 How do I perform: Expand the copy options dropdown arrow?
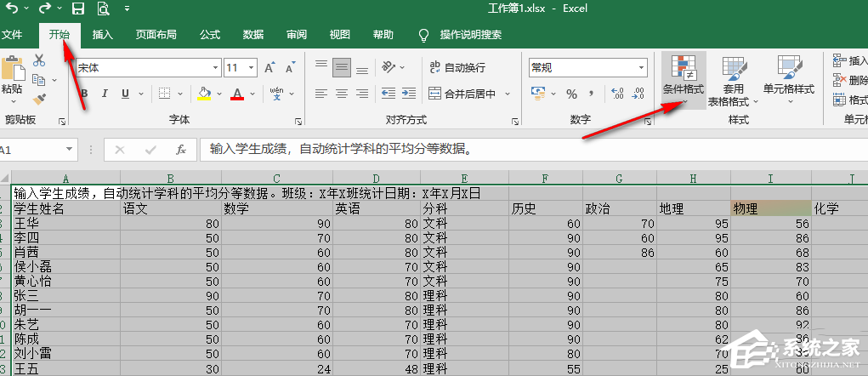[54, 80]
